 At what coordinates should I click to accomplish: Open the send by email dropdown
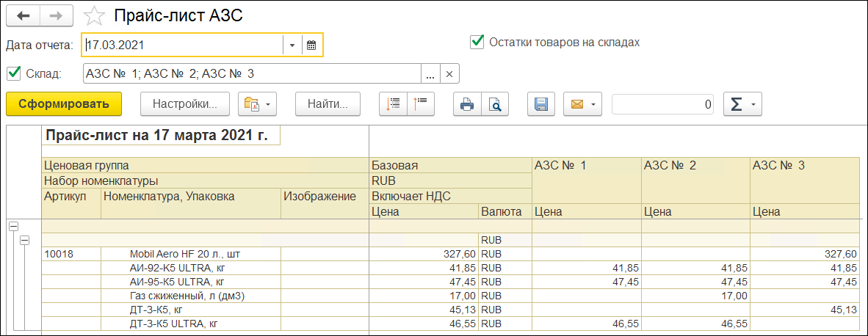pos(583,105)
